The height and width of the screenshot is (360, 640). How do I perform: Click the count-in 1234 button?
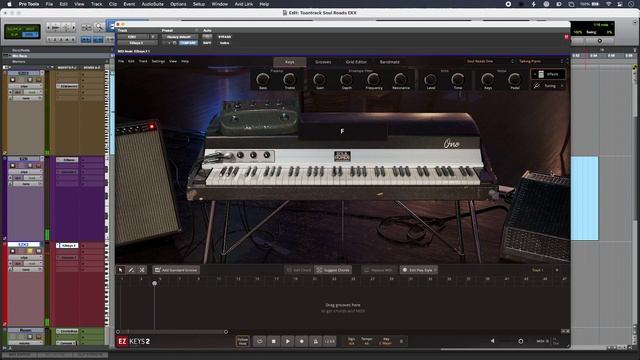pyautogui.click(x=330, y=341)
